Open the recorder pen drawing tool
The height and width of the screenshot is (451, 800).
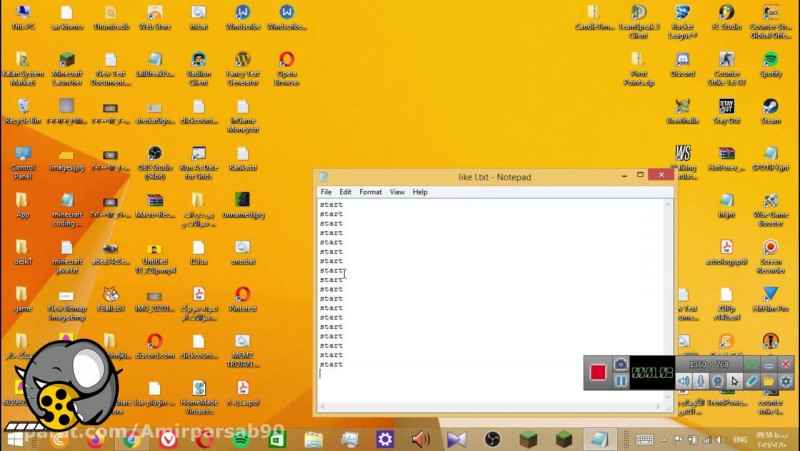point(752,382)
